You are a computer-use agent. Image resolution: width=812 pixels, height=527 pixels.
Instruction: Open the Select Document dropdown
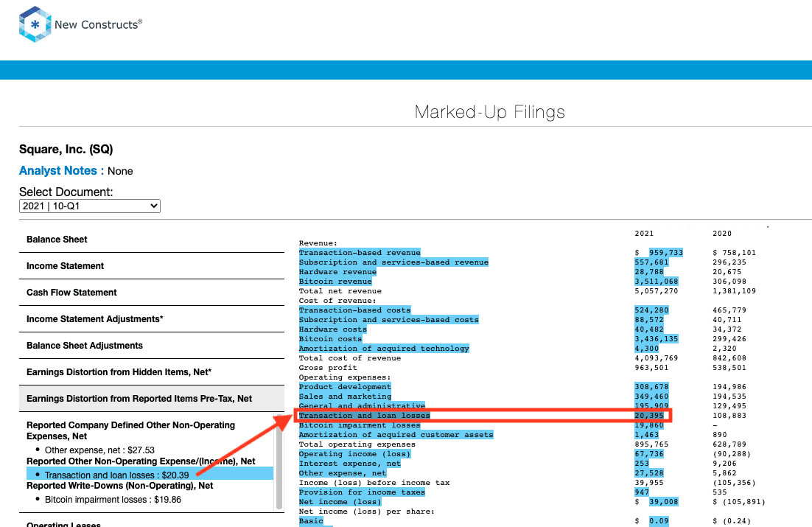[90, 206]
